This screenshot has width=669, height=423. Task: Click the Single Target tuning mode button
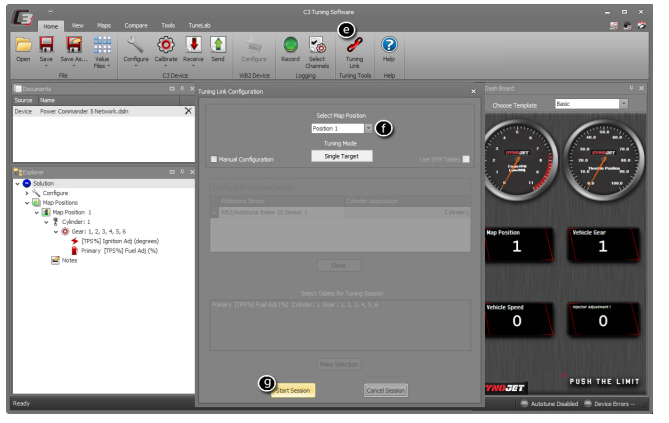pos(341,156)
